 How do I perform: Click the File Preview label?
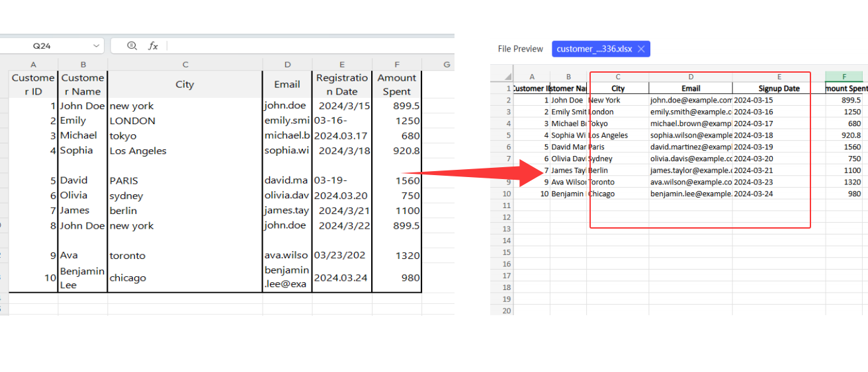tap(520, 49)
